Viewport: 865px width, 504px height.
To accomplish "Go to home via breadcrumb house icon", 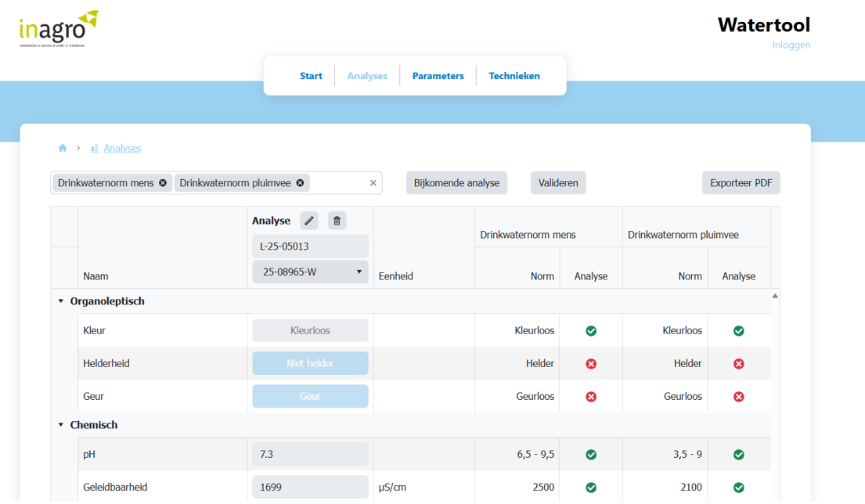I will point(63,148).
